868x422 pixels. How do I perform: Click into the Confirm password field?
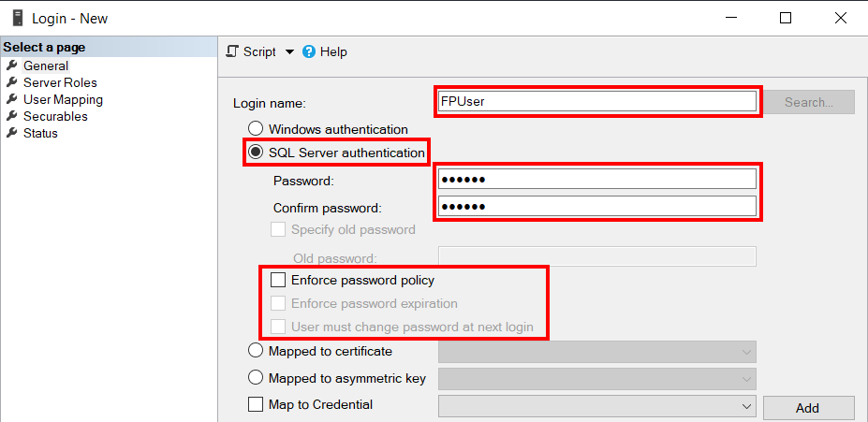point(597,206)
